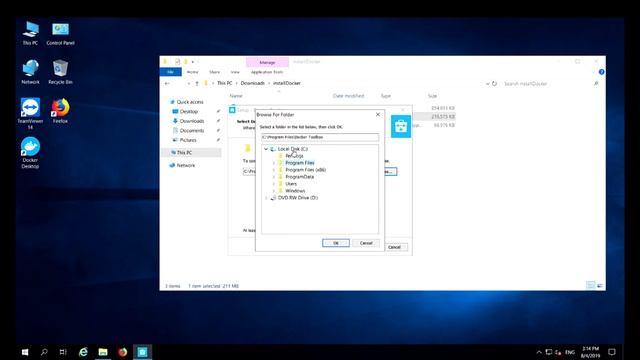The height and width of the screenshot is (360, 640).
Task: Open Application Tools ribbon tab
Action: 267,72
